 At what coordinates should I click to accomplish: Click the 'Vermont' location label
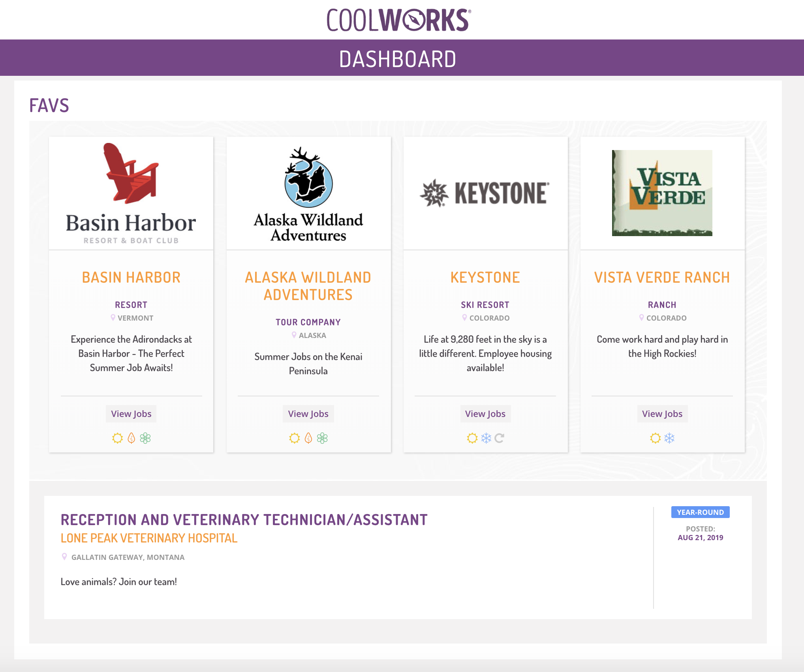click(135, 318)
